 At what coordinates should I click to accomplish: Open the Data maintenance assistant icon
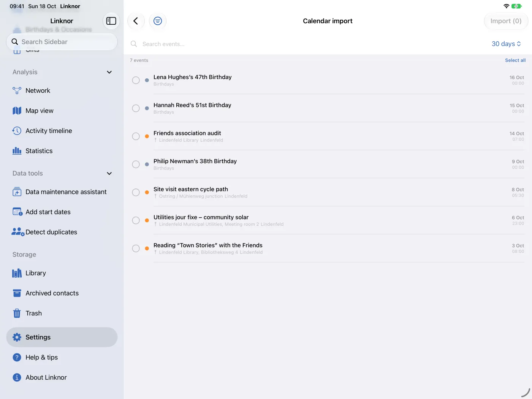tap(17, 192)
